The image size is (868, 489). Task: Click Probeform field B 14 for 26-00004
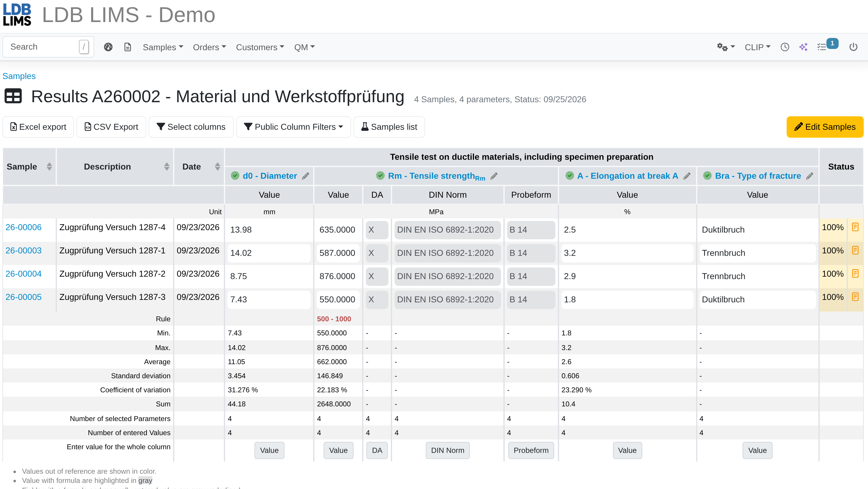(x=531, y=276)
